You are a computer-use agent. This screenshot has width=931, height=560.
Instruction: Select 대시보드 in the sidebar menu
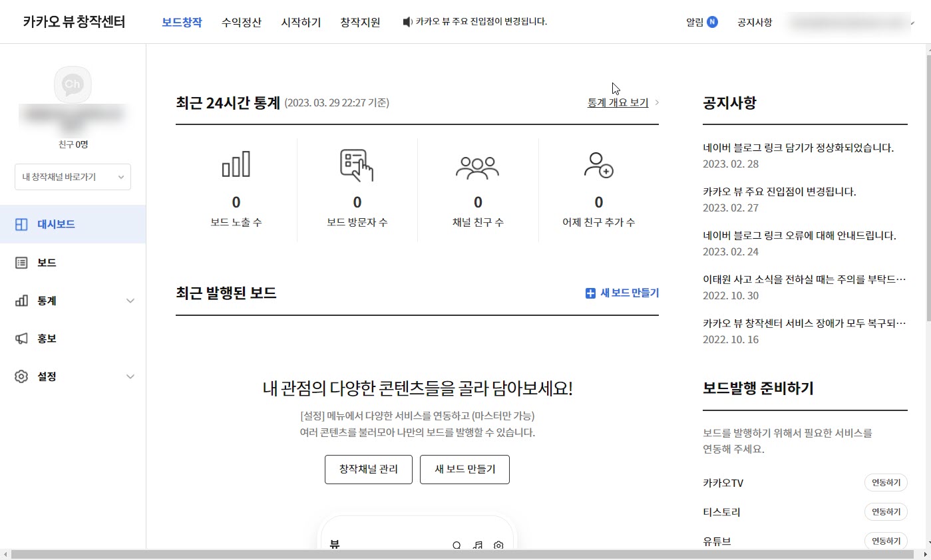pos(73,224)
